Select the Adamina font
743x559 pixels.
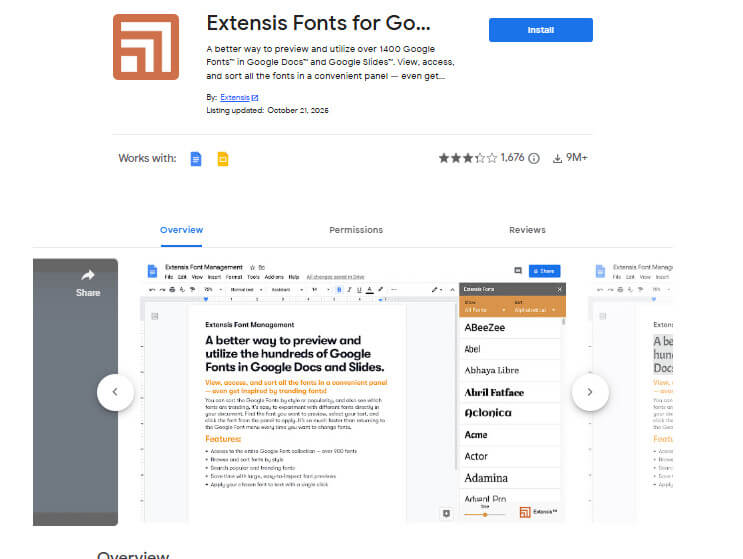pos(510,478)
